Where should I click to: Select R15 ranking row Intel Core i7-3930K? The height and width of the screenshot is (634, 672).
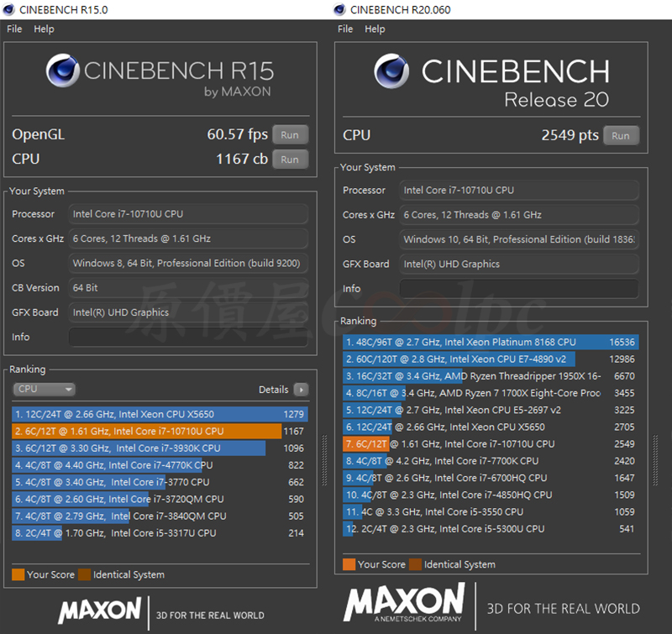(x=160, y=448)
